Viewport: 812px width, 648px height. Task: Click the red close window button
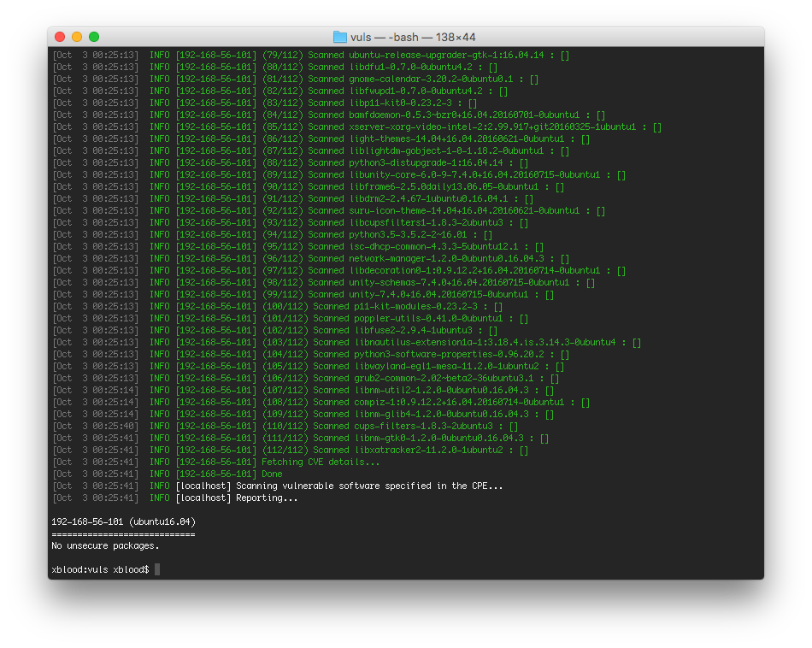pyautogui.click(x=60, y=37)
